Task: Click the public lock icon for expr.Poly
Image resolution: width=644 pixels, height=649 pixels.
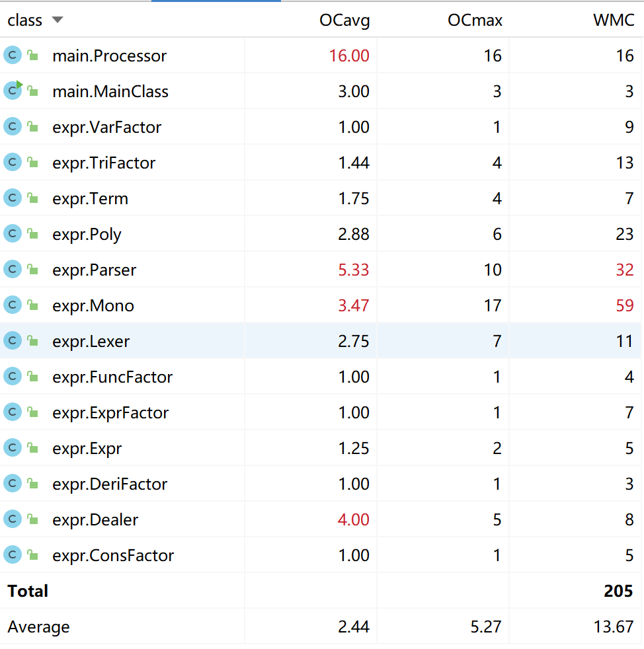Action: click(32, 233)
